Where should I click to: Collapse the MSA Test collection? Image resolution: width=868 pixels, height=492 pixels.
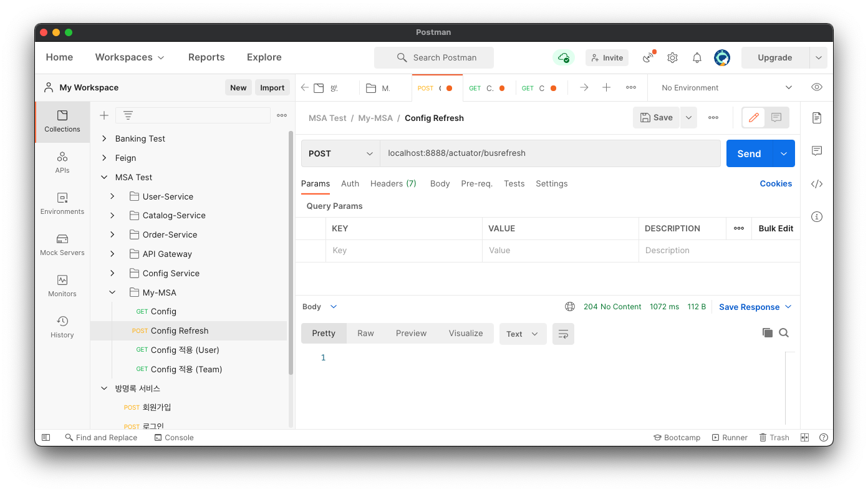(104, 177)
